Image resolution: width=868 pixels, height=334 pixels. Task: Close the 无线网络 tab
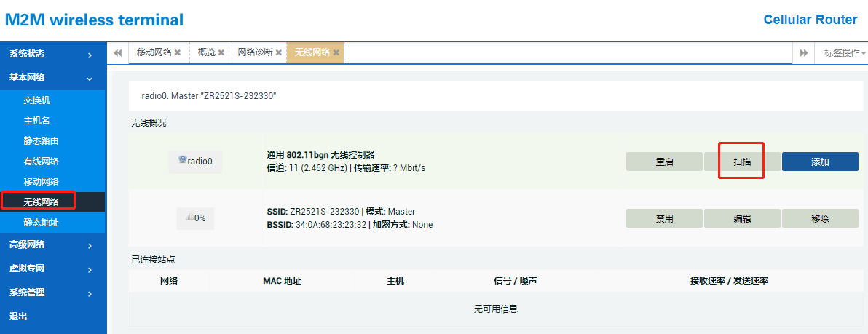coord(336,53)
